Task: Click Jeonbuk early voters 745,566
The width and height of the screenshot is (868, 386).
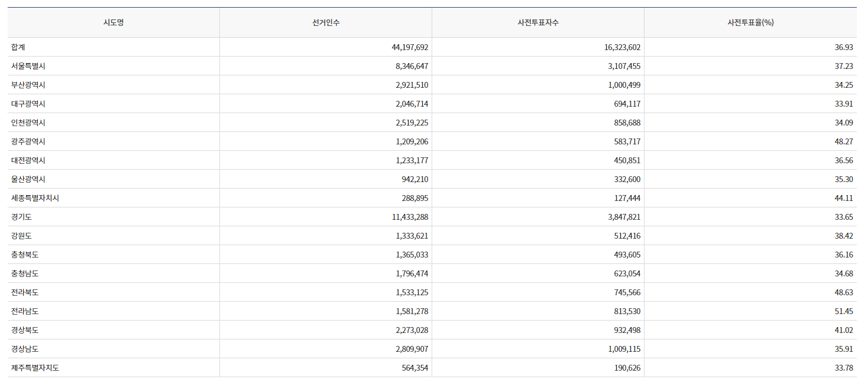Action: coord(627,292)
